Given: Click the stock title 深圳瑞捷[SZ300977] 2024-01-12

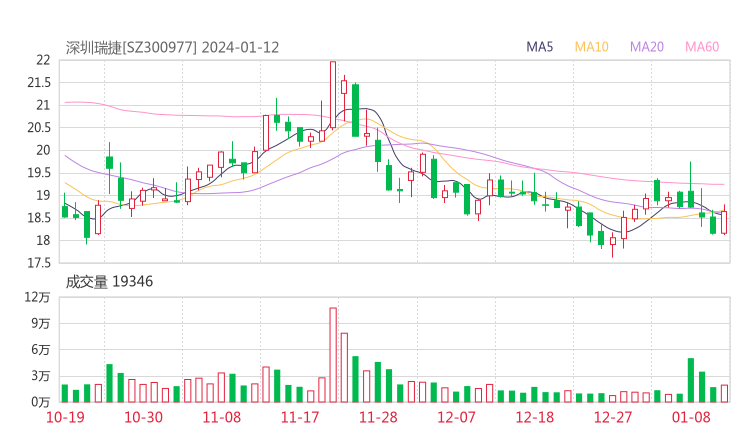Looking at the screenshot, I should [172, 47].
